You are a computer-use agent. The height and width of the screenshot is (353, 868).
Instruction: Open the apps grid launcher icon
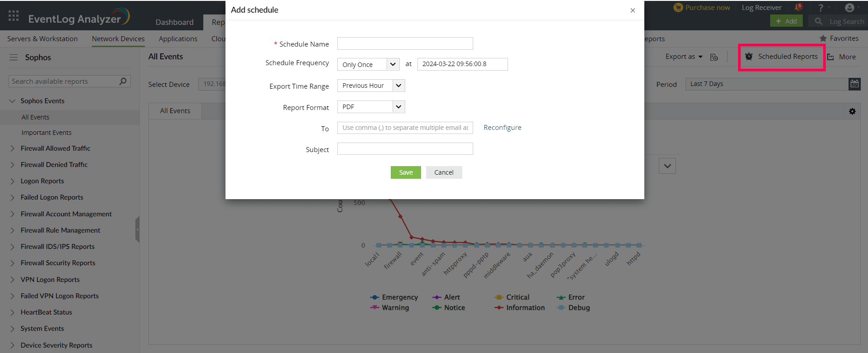click(14, 16)
